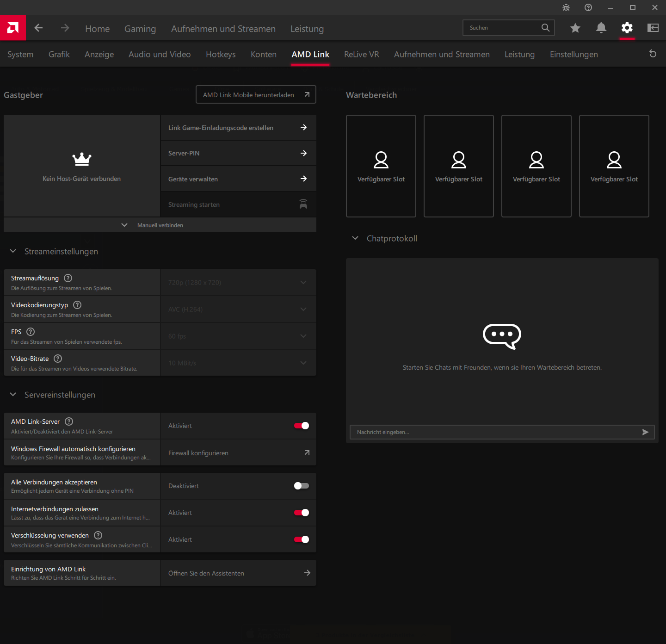Image resolution: width=666 pixels, height=644 pixels.
Task: Go back with the left arrow
Action: tap(38, 28)
